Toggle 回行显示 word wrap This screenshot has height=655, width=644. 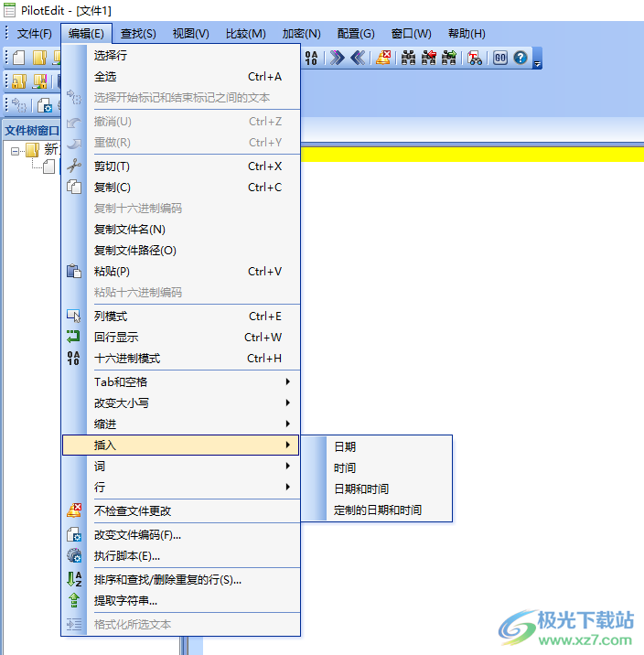point(181,337)
